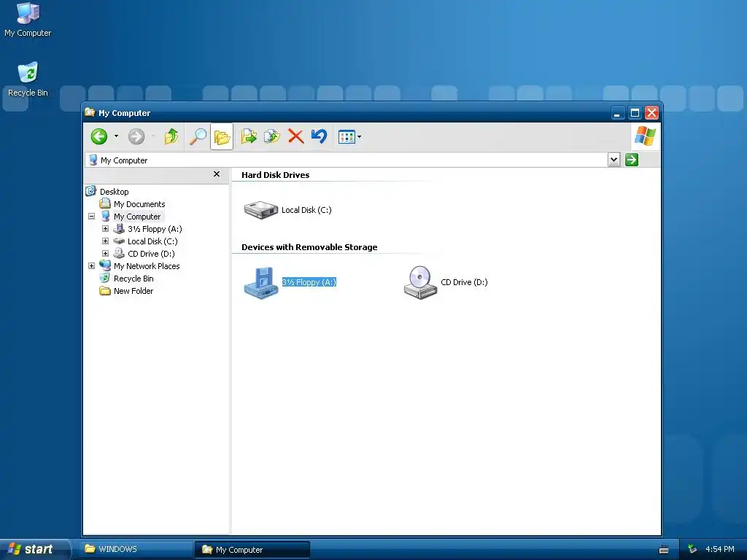Screen dimensions: 747x560
Task: Select CD Drive (D:) in folder tree
Action: tap(151, 253)
